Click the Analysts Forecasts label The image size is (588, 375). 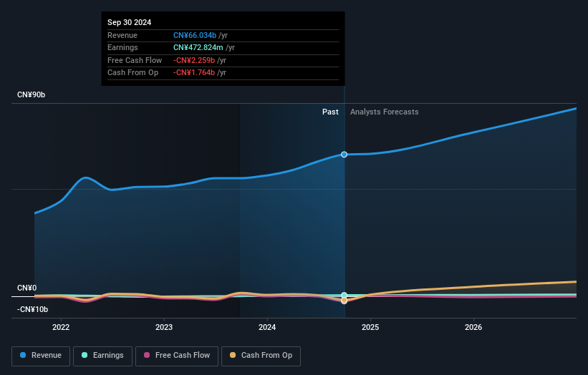click(385, 112)
